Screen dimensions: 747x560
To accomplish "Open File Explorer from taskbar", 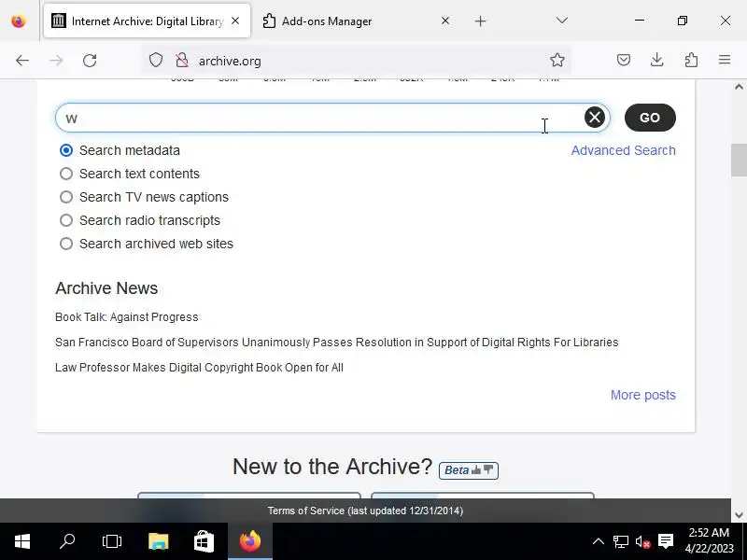I will tap(158, 541).
